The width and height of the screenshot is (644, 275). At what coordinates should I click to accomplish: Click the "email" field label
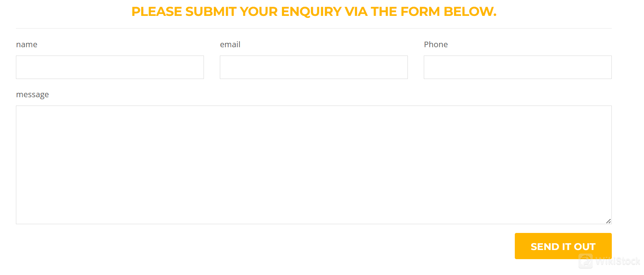pos(230,44)
